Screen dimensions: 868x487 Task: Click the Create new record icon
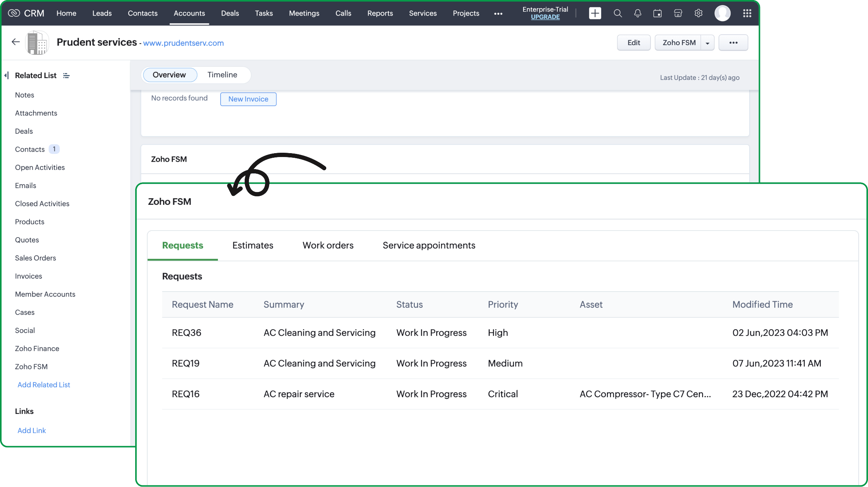(x=595, y=13)
